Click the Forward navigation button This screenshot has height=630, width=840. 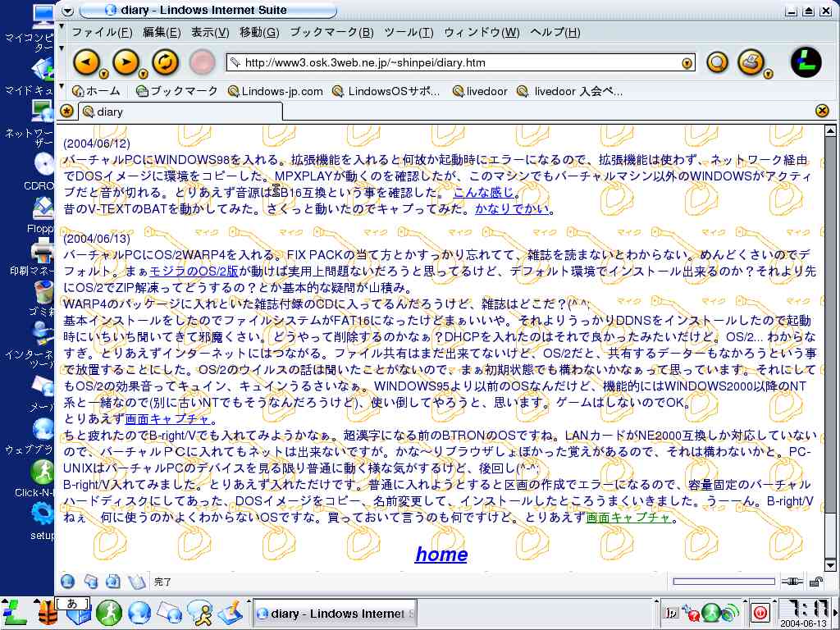point(125,62)
